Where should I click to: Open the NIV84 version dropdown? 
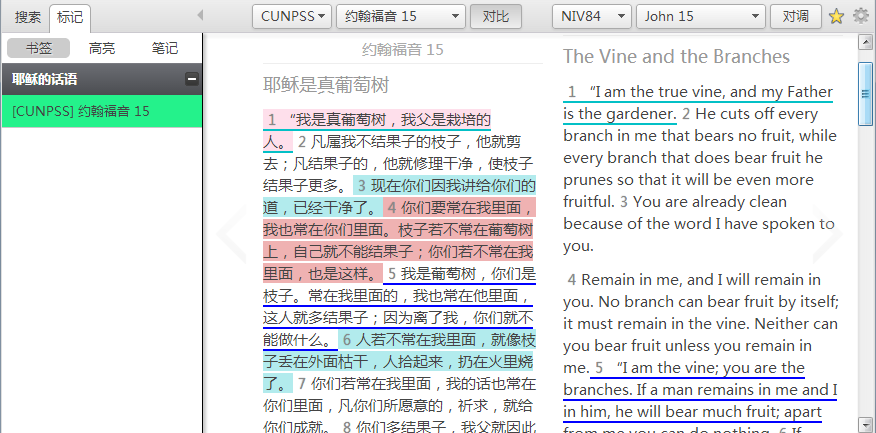tap(591, 16)
